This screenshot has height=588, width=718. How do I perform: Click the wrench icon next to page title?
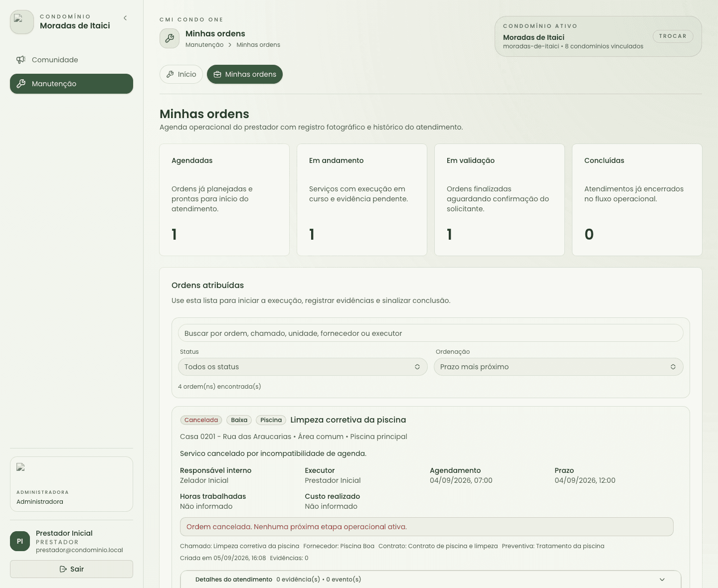(170, 38)
